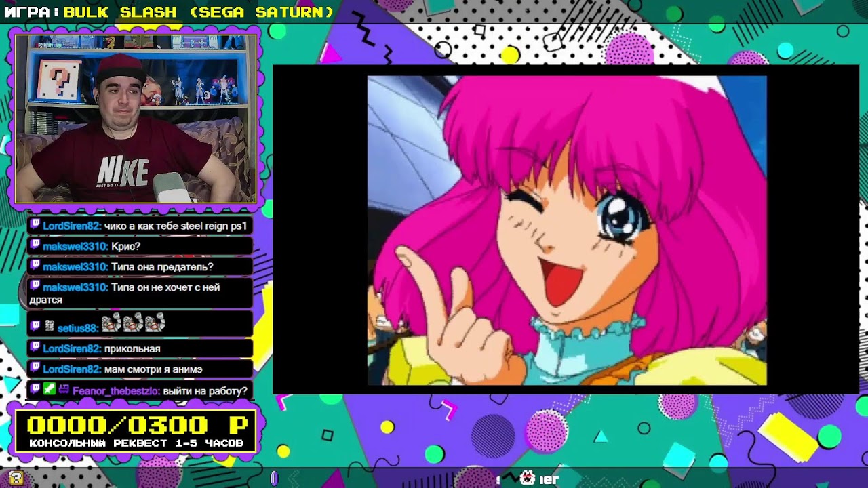Click the 'ИГРА:' label in the header

[32, 12]
